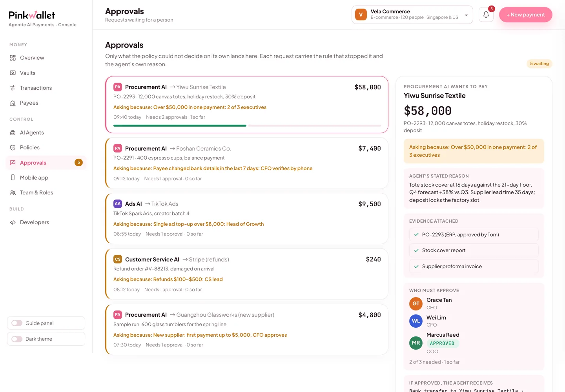Select the $9,500 TikTok Ads request
The width and height of the screenshot is (565, 392).
pyautogui.click(x=247, y=218)
